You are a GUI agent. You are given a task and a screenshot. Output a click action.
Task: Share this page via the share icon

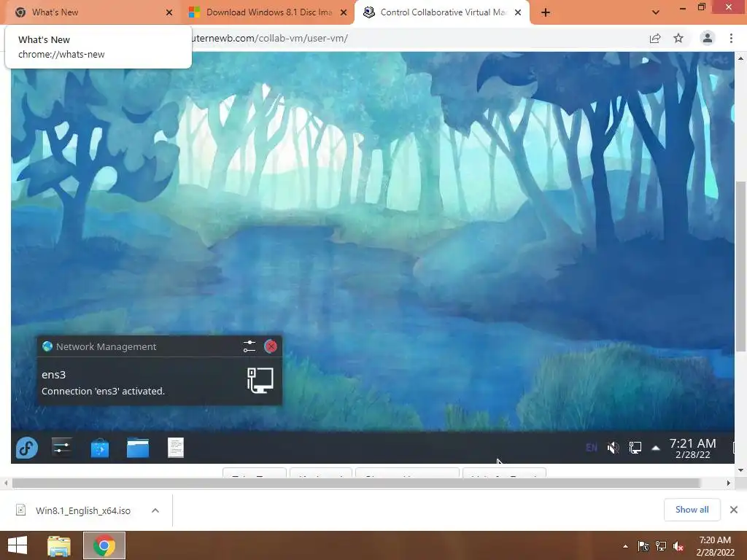[655, 38]
